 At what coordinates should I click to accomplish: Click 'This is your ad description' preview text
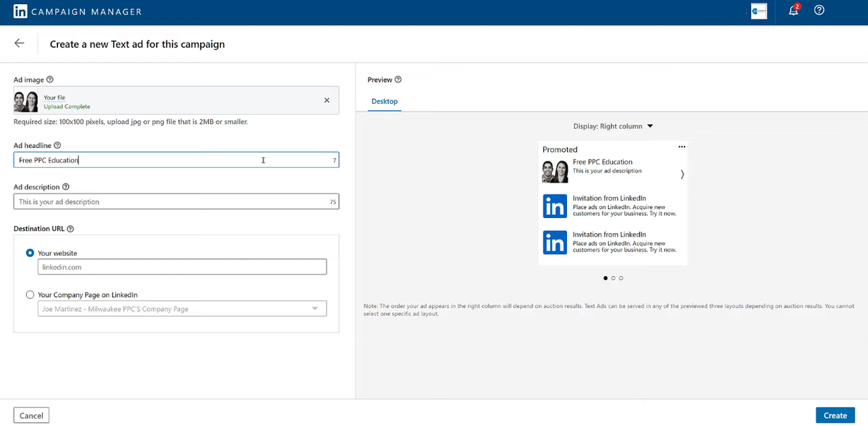(x=607, y=171)
